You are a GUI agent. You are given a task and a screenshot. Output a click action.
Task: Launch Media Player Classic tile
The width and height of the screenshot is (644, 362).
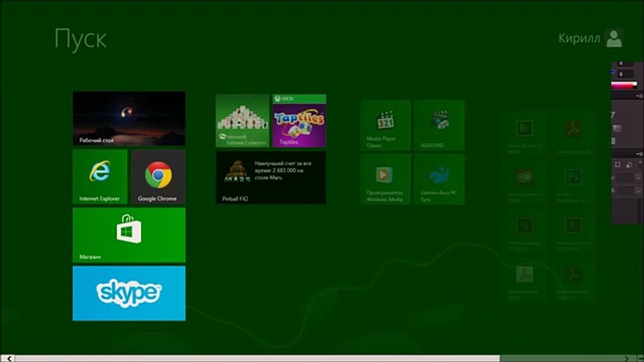pos(386,125)
